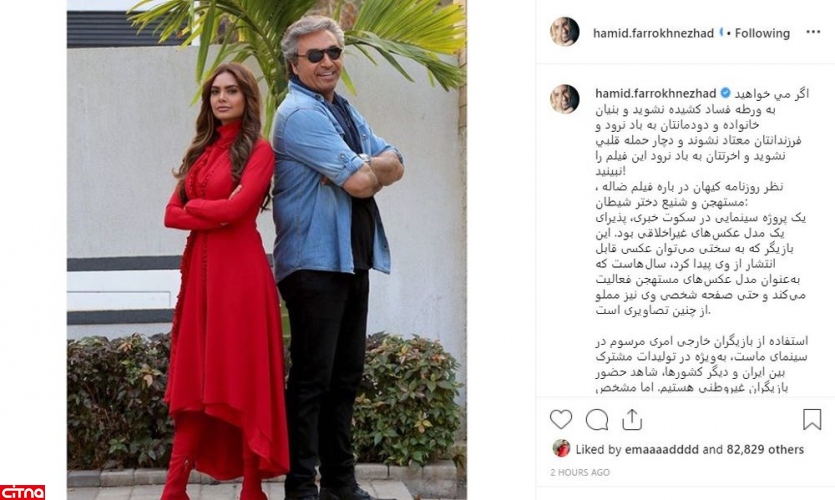This screenshot has width=835, height=500.
Task: Toggle the Following status button
Action: pos(762,33)
